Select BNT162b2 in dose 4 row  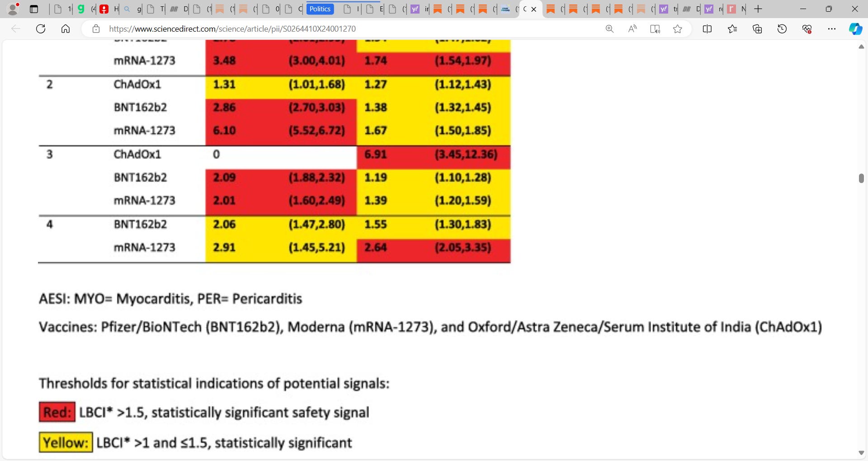point(140,225)
